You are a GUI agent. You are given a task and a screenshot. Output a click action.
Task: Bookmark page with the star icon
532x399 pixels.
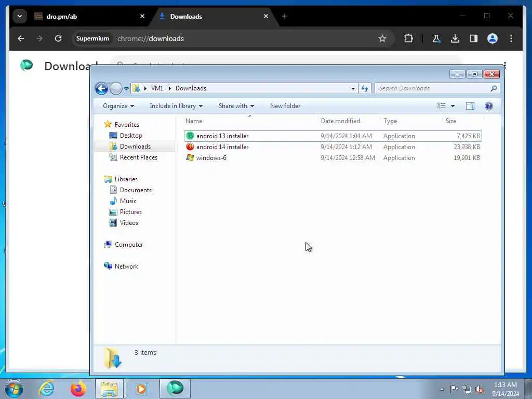click(x=382, y=38)
